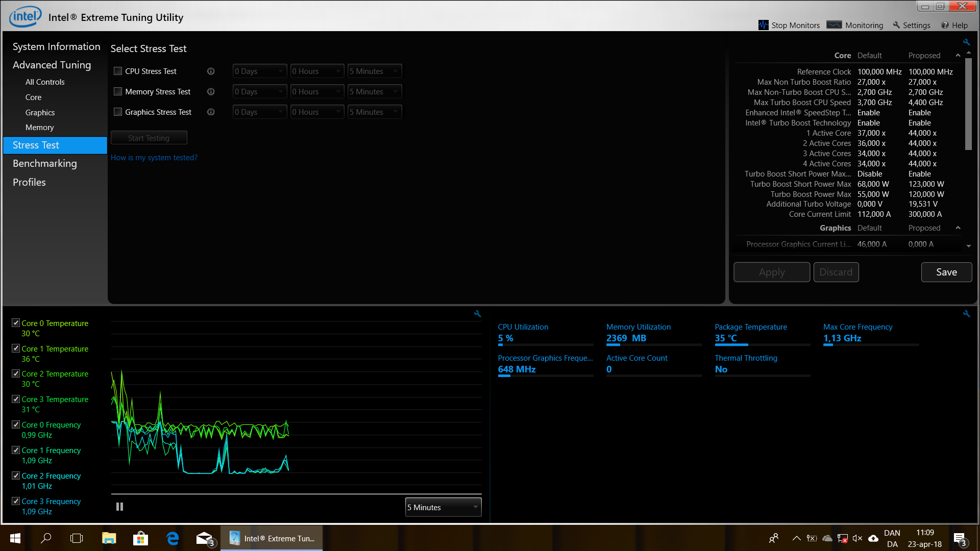Open System Information section
980x551 pixels.
pyautogui.click(x=56, y=46)
